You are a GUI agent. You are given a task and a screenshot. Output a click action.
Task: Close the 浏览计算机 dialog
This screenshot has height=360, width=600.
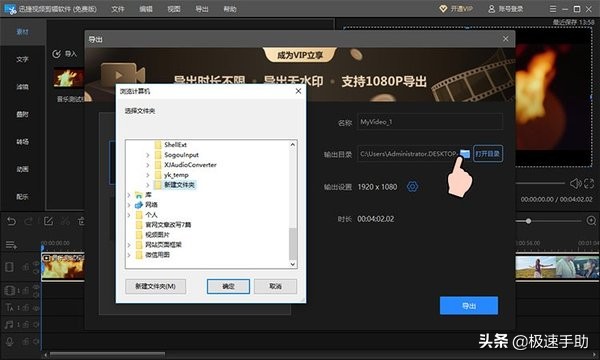[298, 91]
